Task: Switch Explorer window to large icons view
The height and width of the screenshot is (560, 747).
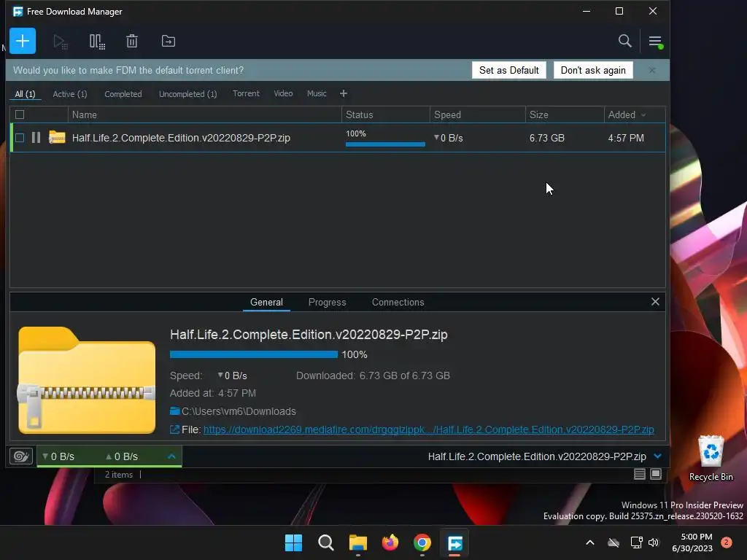Action: 656,474
